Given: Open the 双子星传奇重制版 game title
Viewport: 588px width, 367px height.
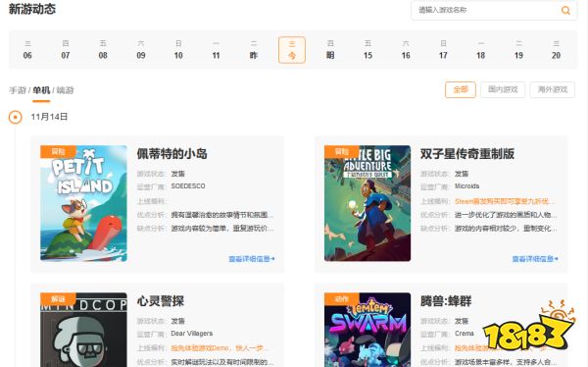Looking at the screenshot, I should [x=467, y=154].
